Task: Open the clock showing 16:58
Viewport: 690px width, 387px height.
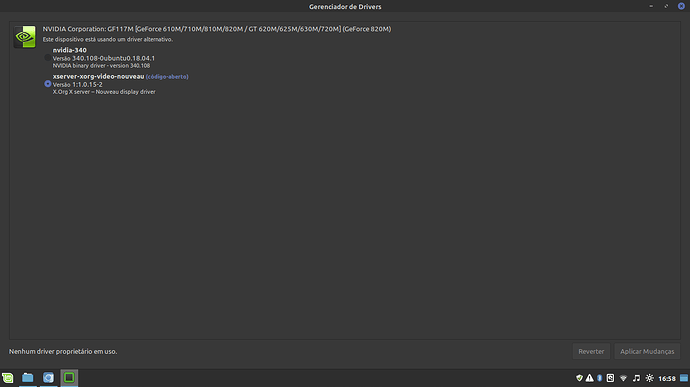Action: [667, 378]
